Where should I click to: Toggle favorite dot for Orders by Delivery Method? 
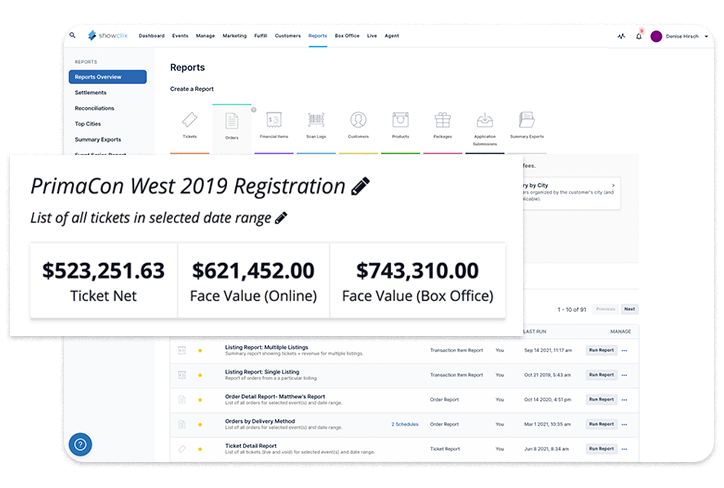pyautogui.click(x=199, y=425)
